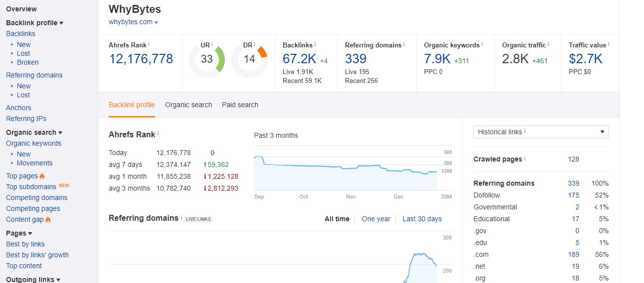Show info tooltip for DR gauge

click(x=255, y=44)
